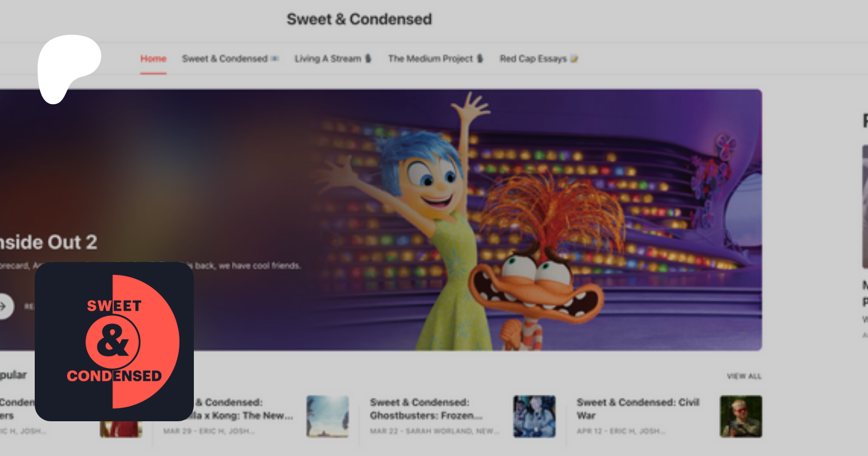868x456 pixels.
Task: Open the Godzilla x Kong post title
Action: pyautogui.click(x=239, y=409)
